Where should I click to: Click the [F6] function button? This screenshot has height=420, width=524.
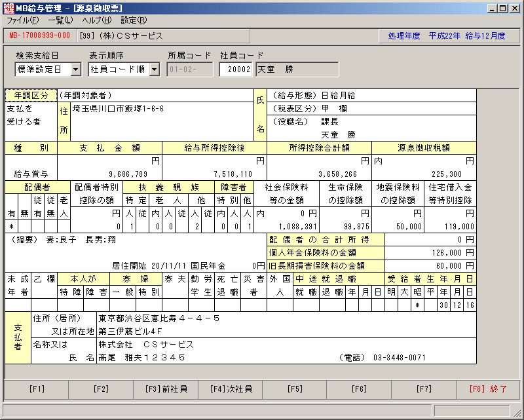(x=359, y=389)
